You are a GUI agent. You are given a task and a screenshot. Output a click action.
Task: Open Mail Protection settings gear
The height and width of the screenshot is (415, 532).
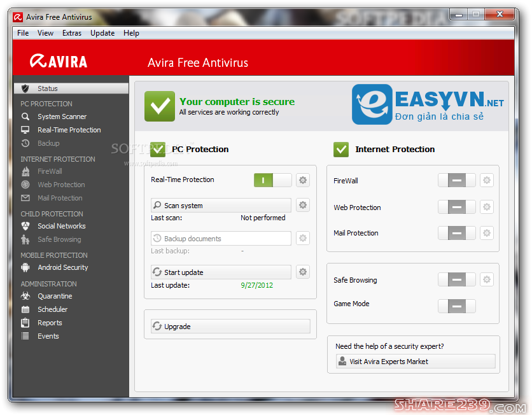(x=487, y=233)
